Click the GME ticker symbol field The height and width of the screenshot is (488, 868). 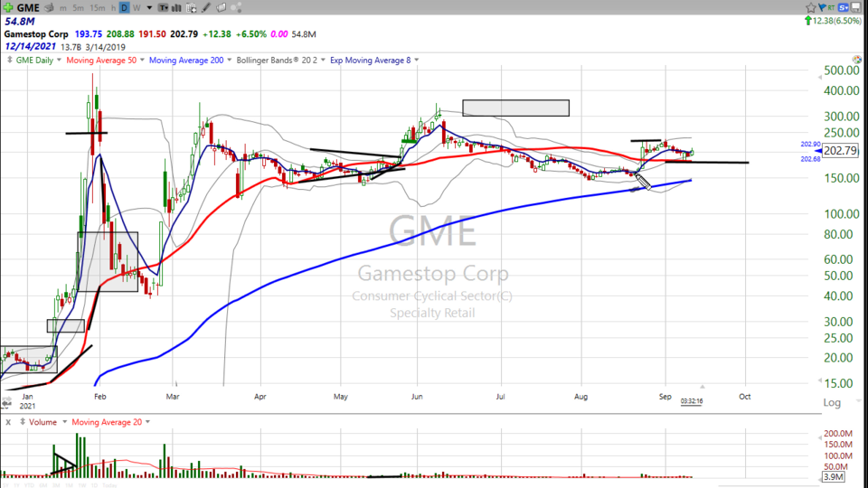(x=28, y=8)
